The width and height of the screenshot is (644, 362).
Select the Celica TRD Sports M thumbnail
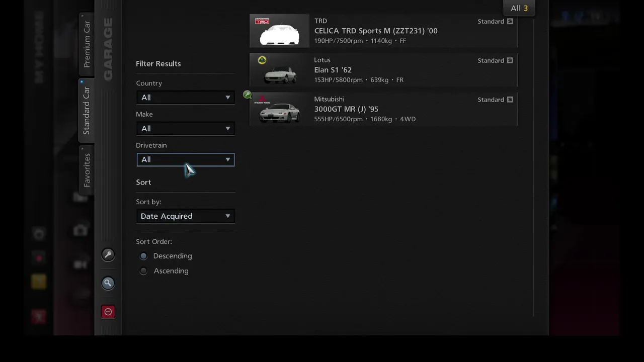(x=279, y=31)
